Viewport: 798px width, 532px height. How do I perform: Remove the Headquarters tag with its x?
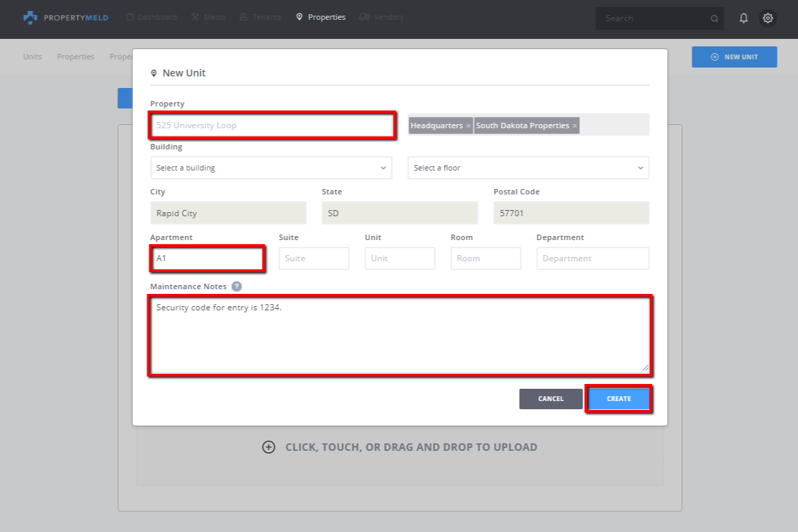click(468, 126)
